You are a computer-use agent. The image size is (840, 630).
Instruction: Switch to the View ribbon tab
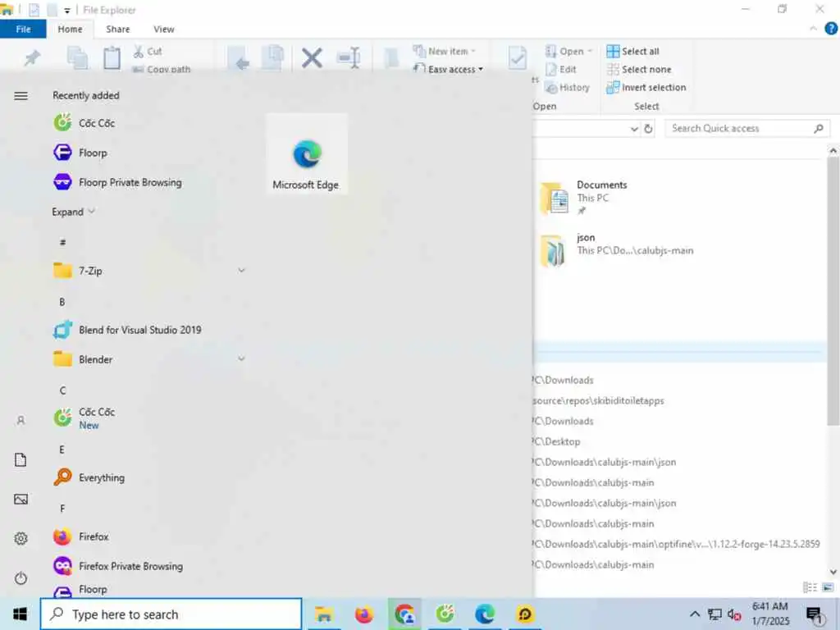click(x=164, y=29)
